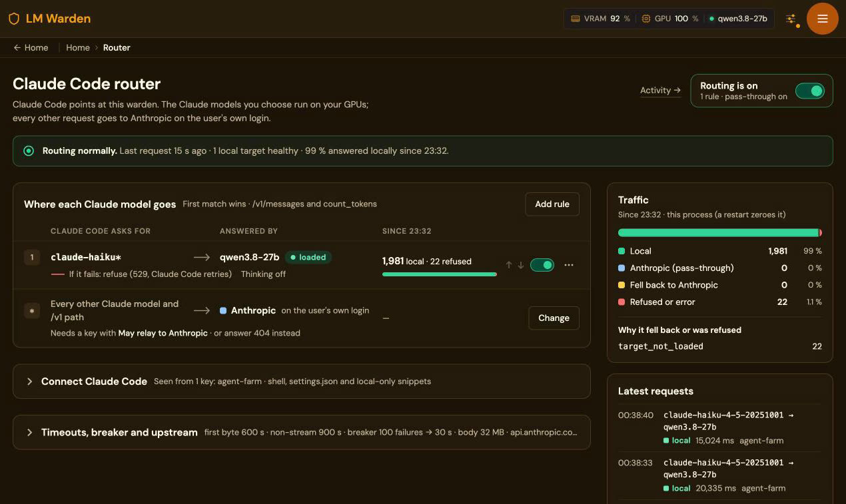Viewport: 846px width, 504px height.
Task: Click the Traffic distribution bar
Action: (x=720, y=232)
